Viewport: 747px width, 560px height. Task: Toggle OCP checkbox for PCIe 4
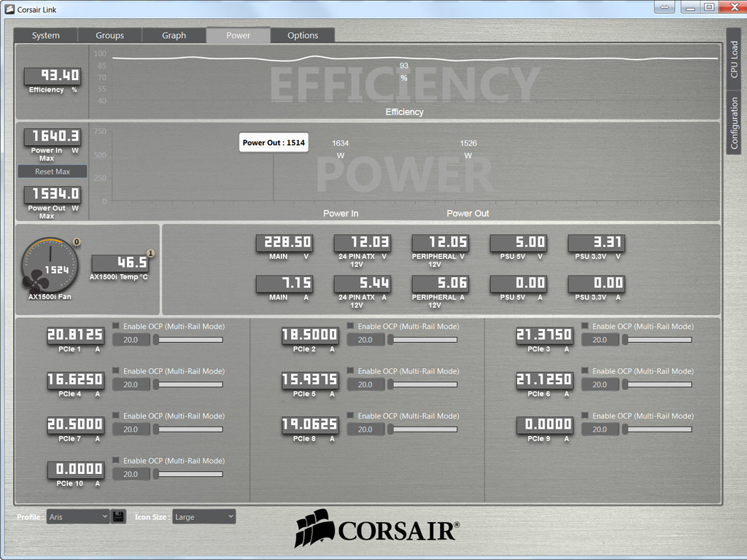pos(116,370)
